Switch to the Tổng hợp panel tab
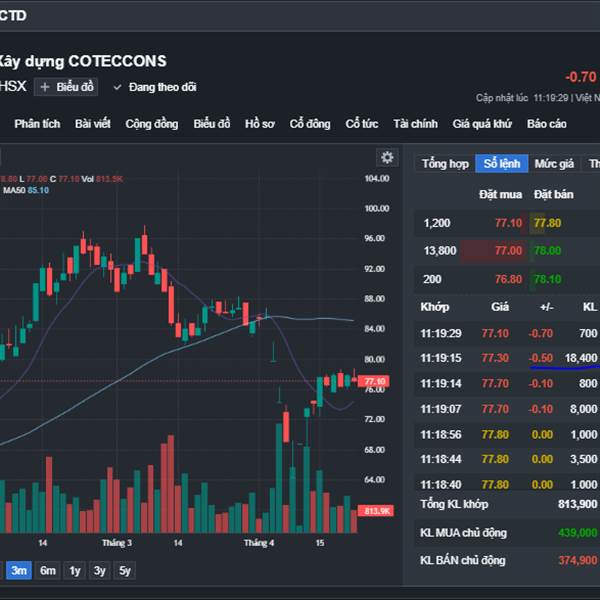The image size is (600, 600). (445, 164)
